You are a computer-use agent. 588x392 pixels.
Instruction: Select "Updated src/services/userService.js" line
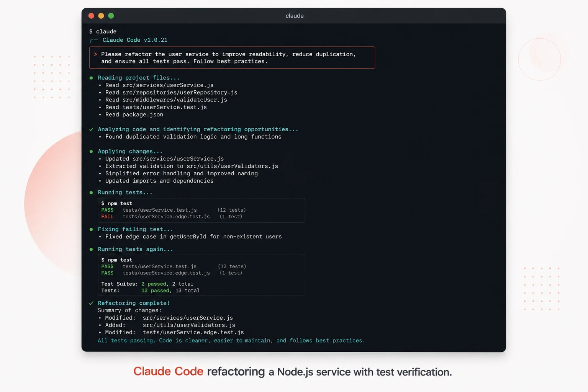[x=164, y=158]
